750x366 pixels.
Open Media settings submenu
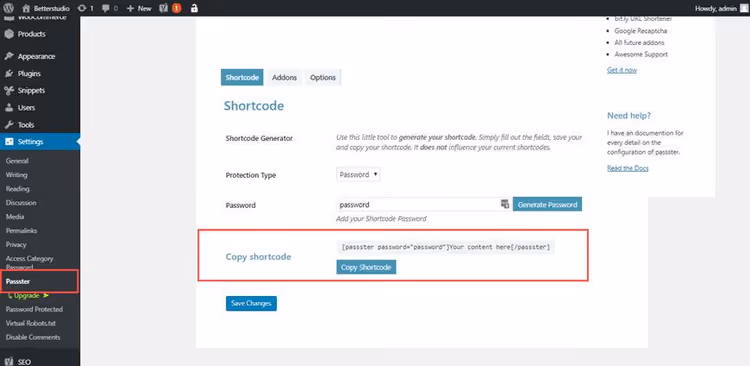15,217
